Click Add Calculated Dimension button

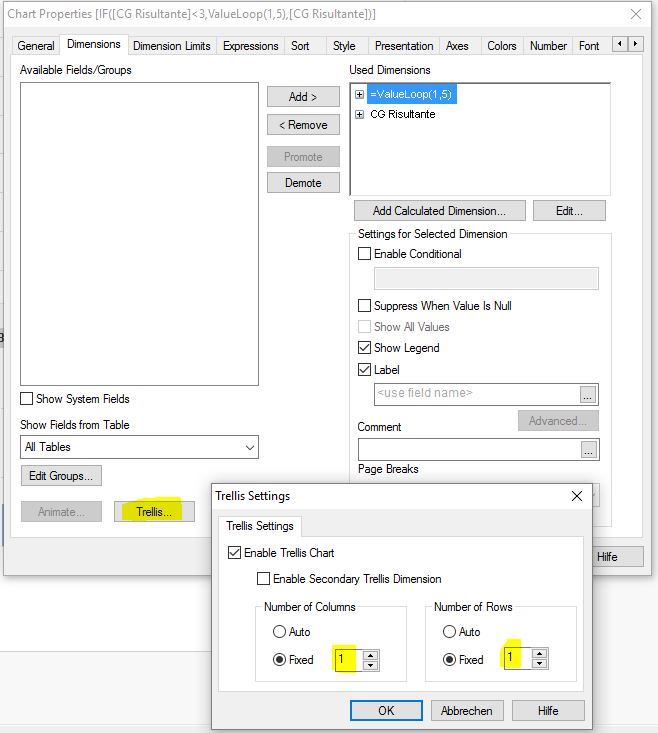coord(439,211)
